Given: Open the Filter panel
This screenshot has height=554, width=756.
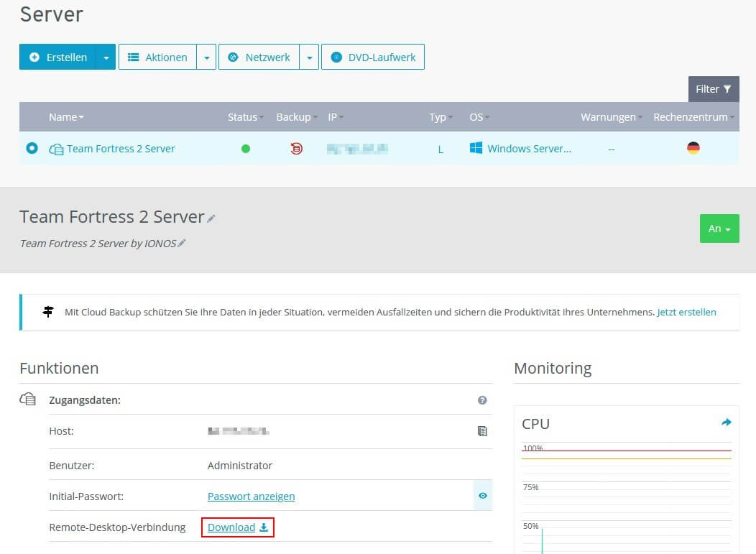Looking at the screenshot, I should (x=714, y=89).
